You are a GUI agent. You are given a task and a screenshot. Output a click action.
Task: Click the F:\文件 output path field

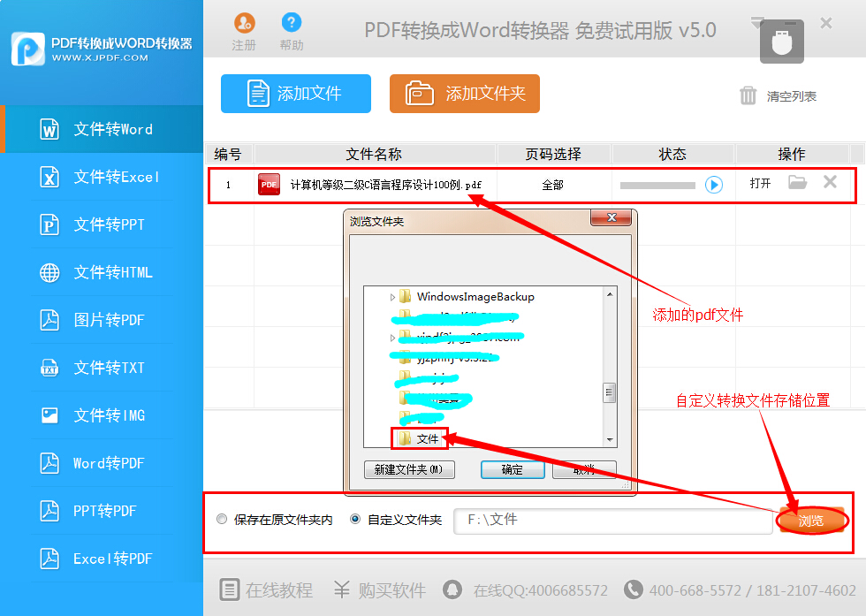[612, 521]
